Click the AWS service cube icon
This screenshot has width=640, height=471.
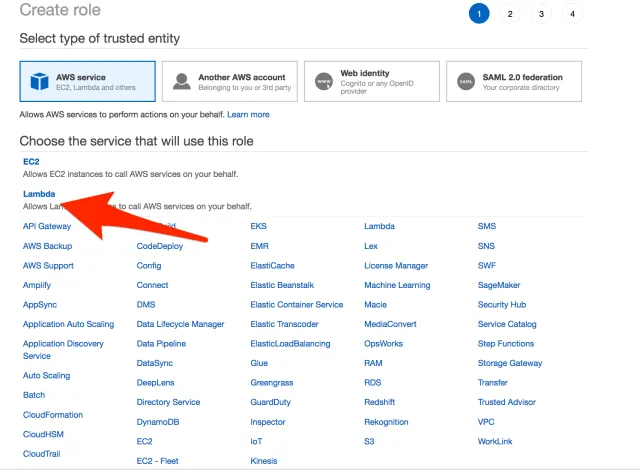(40, 81)
